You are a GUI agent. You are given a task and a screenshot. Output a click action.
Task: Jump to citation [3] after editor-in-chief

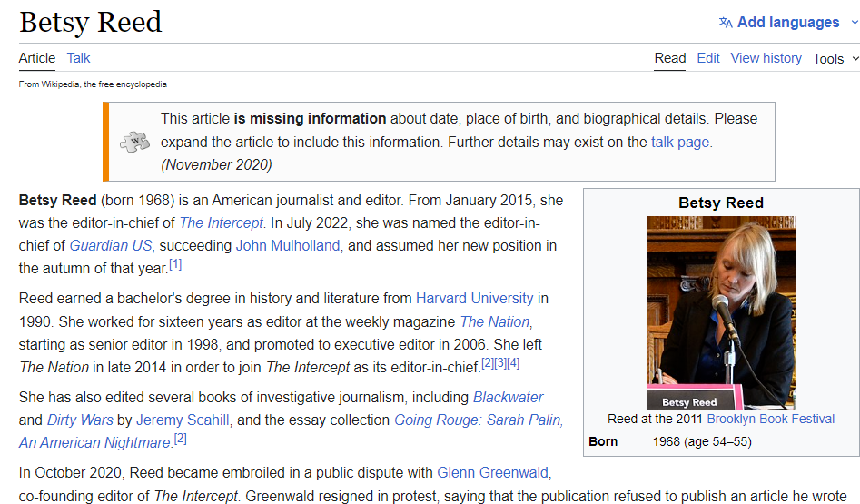click(x=500, y=363)
